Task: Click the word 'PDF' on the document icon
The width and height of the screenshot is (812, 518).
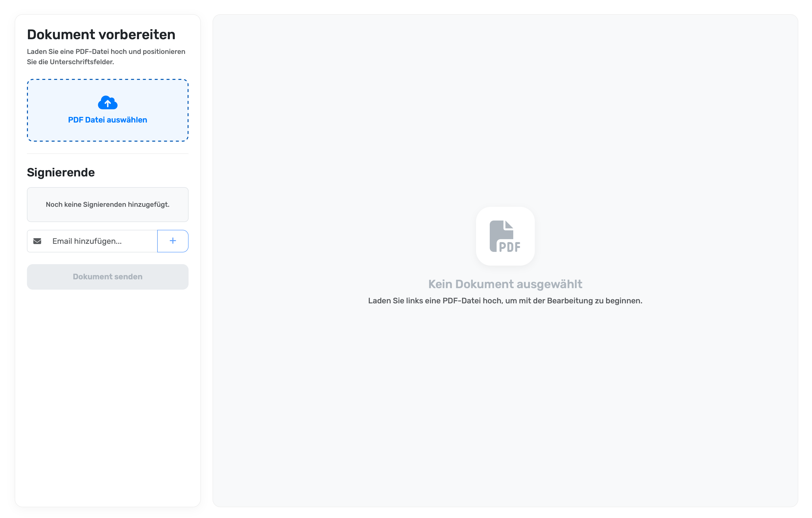Action: [510, 247]
